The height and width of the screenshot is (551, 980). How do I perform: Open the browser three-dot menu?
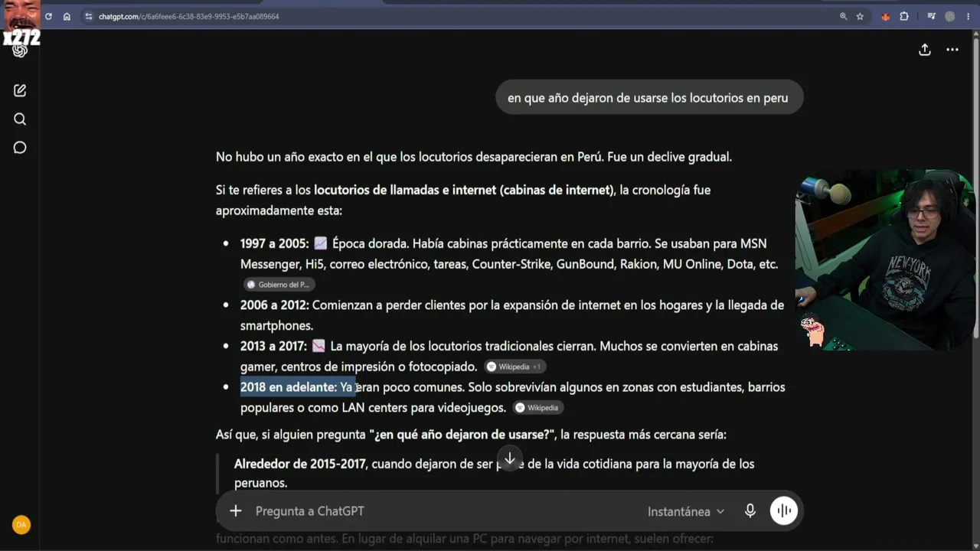click(x=969, y=16)
